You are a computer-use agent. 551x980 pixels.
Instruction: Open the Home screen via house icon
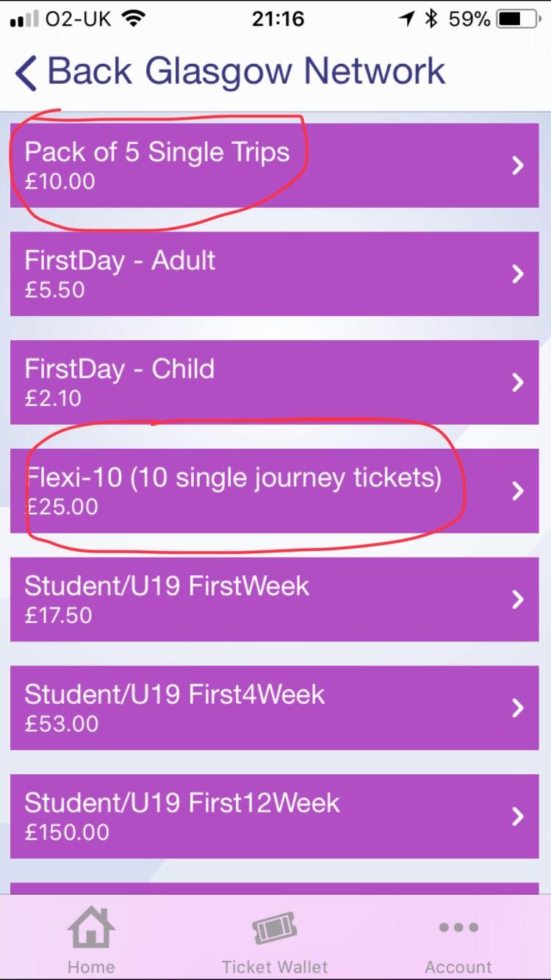[x=90, y=927]
